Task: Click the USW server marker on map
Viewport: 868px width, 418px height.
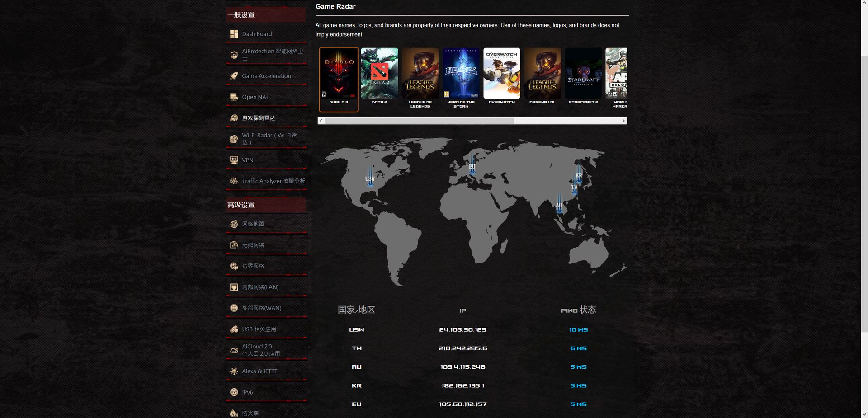Action: click(x=370, y=178)
